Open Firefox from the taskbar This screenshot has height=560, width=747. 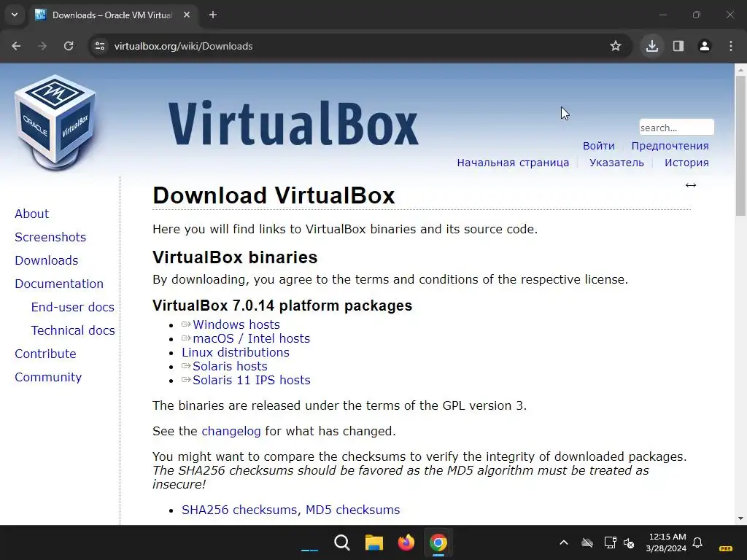[406, 542]
